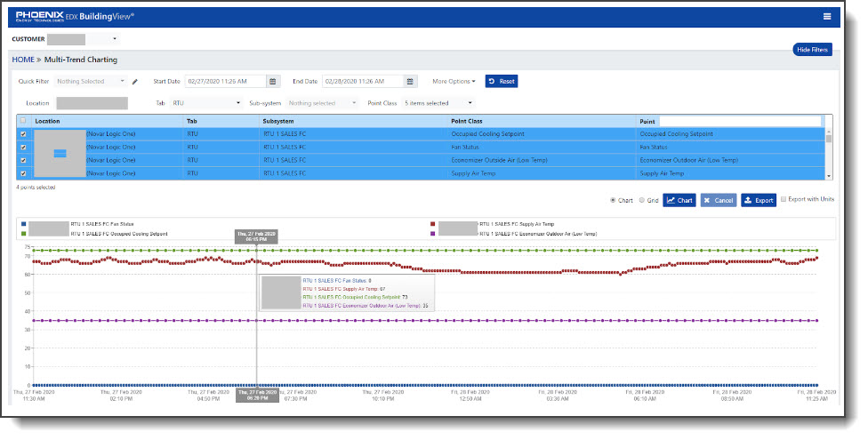Uncheck the Fan Status row checkbox
The width and height of the screenshot is (868, 440).
[x=23, y=148]
